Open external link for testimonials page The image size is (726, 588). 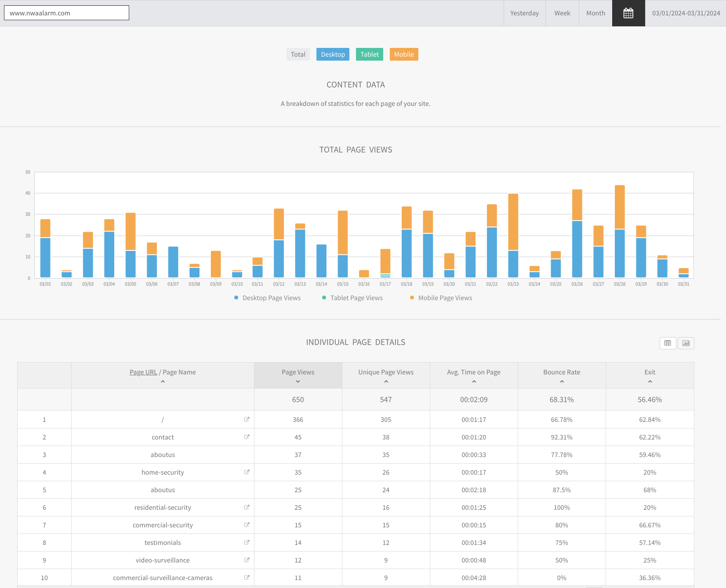[247, 542]
